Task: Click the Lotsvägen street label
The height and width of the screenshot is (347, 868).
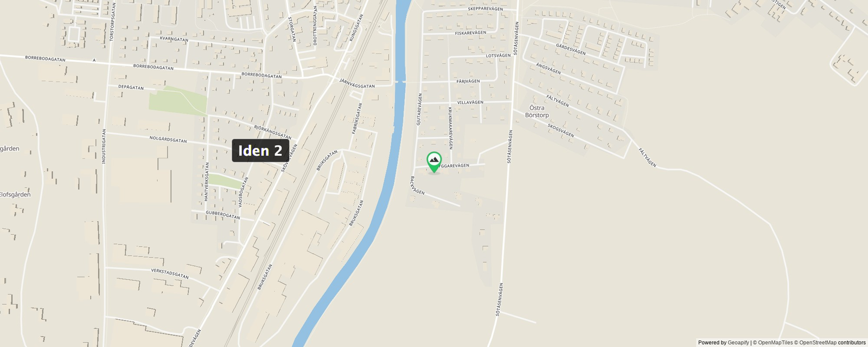Action: tap(498, 55)
